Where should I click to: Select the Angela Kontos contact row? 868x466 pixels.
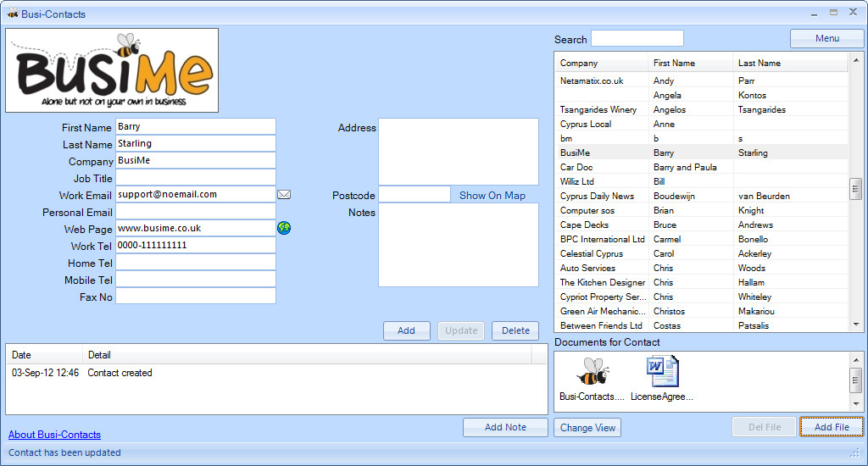[701, 95]
